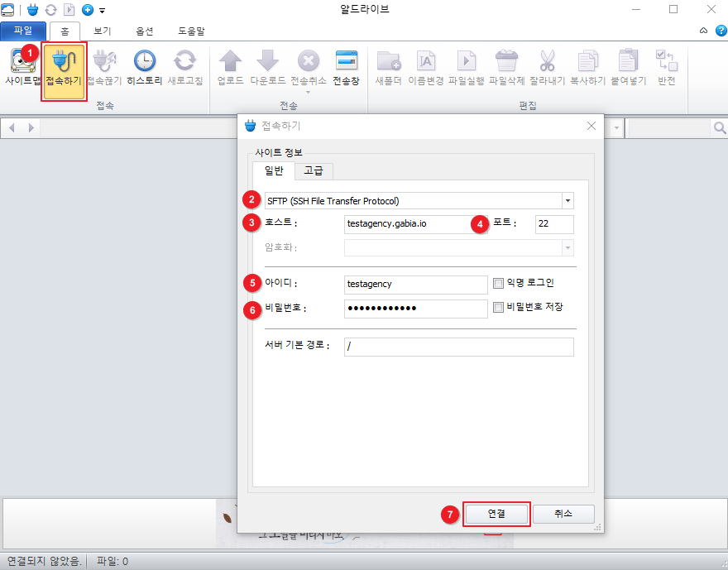Open the SFTP protocol dropdown
Image resolution: width=728 pixels, height=570 pixels.
pos(568,201)
